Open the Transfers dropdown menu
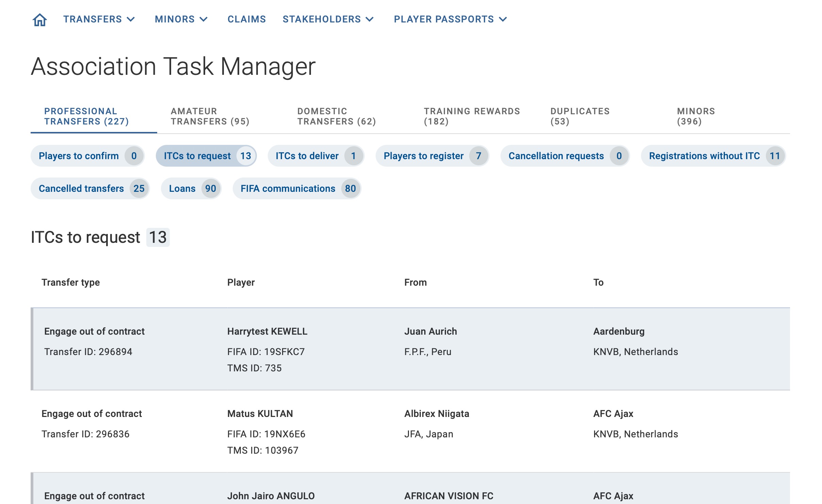Viewport: 822px width, 504px height. coord(99,19)
